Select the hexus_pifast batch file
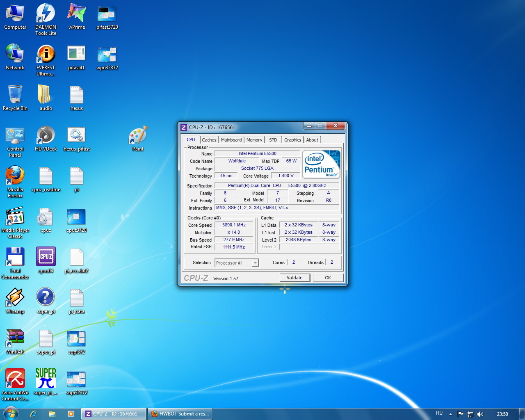This screenshot has height=420, width=525. coord(77,139)
